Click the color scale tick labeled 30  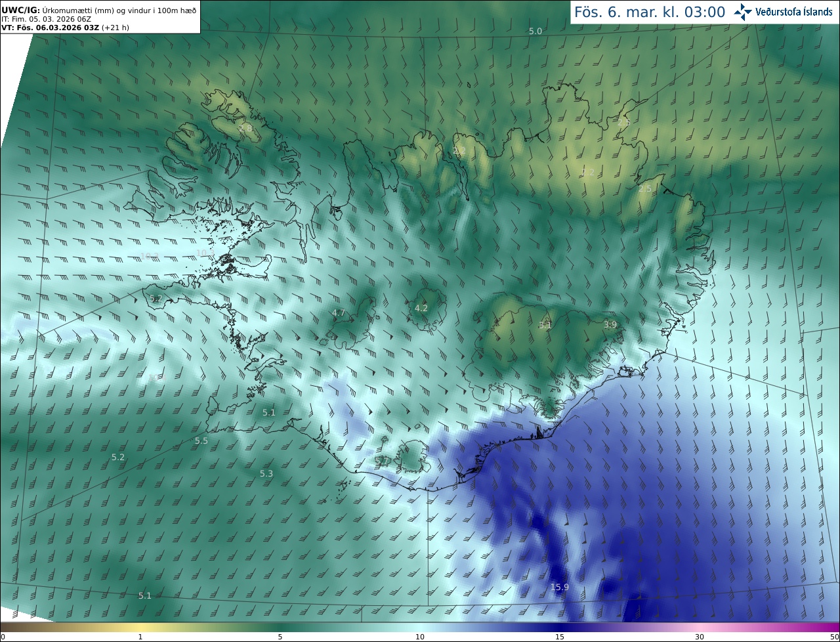tap(700, 637)
